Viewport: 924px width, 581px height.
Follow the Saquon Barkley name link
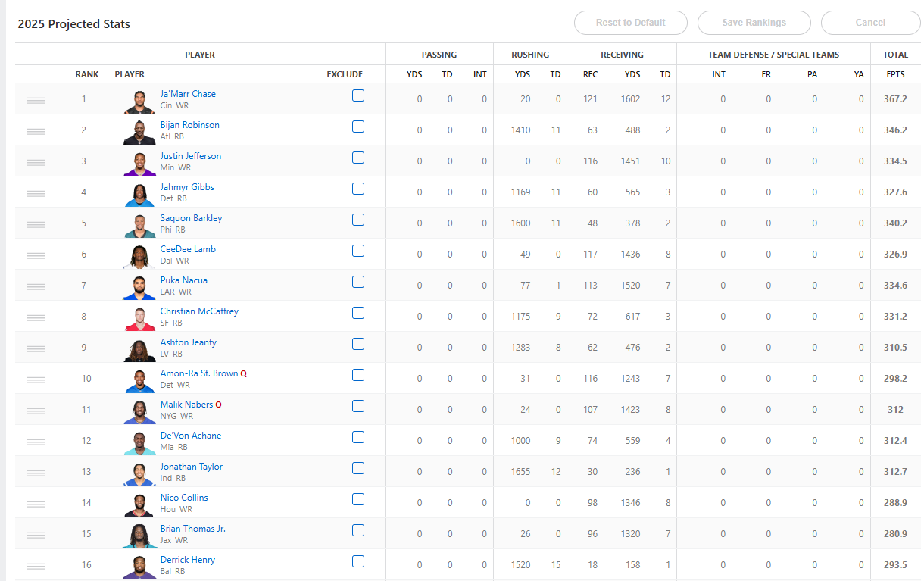pyautogui.click(x=191, y=218)
